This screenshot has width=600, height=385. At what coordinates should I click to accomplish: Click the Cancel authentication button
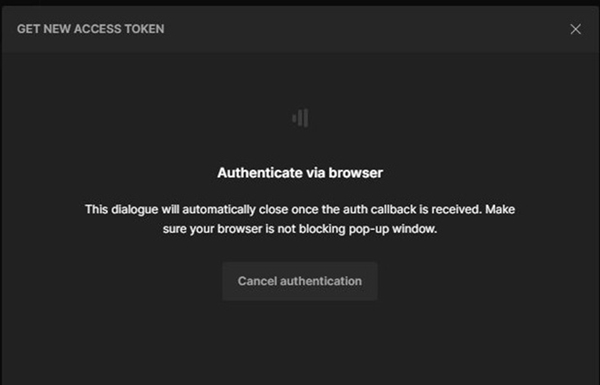point(300,281)
